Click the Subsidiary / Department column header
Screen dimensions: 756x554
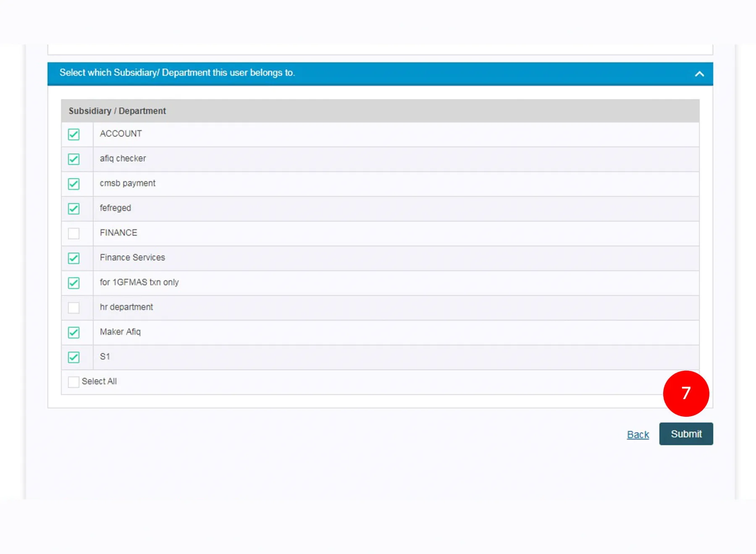(x=117, y=111)
